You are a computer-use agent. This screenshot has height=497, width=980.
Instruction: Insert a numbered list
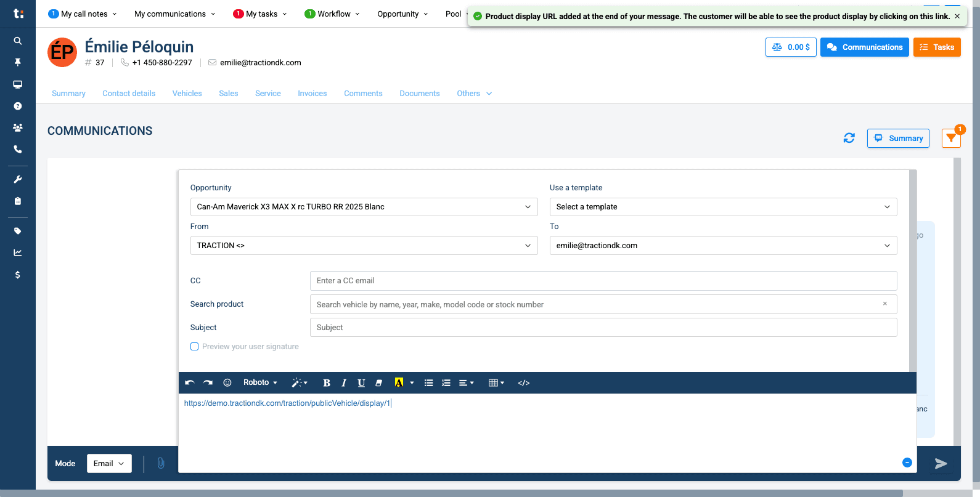(x=446, y=383)
